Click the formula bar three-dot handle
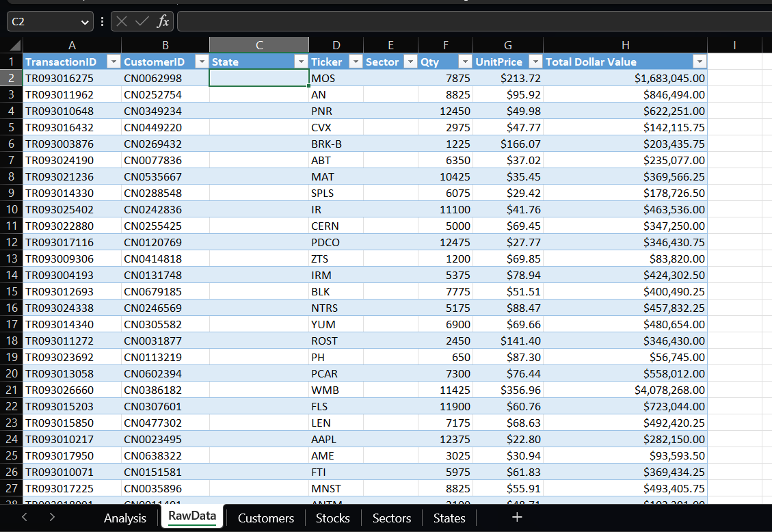This screenshot has height=532, width=772. pos(102,21)
